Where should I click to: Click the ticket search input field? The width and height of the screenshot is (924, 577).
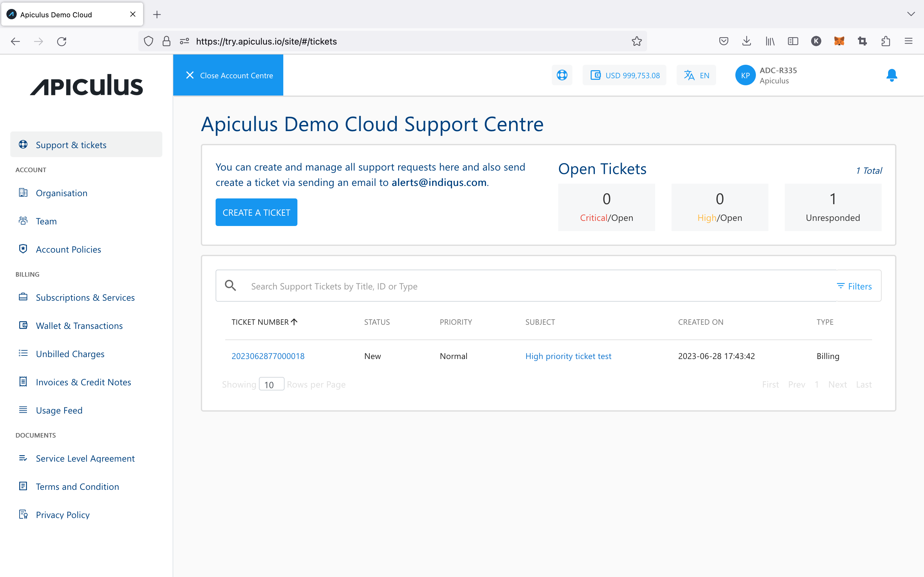535,286
